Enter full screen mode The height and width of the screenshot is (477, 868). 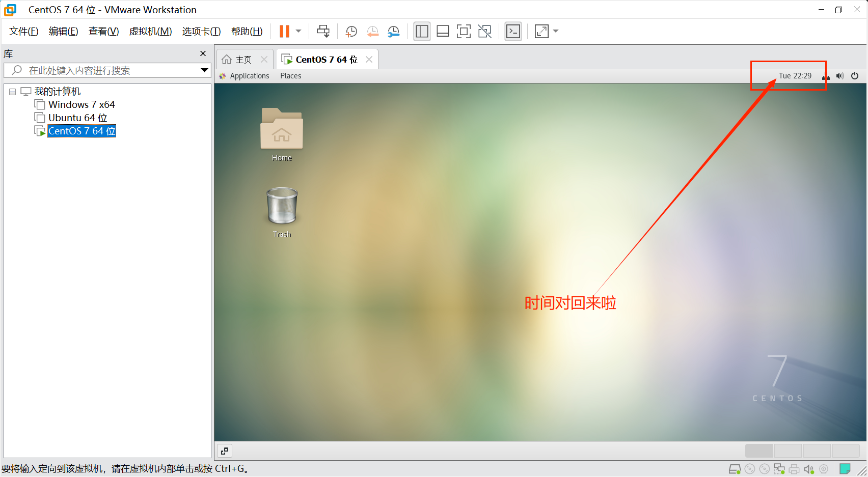(464, 32)
